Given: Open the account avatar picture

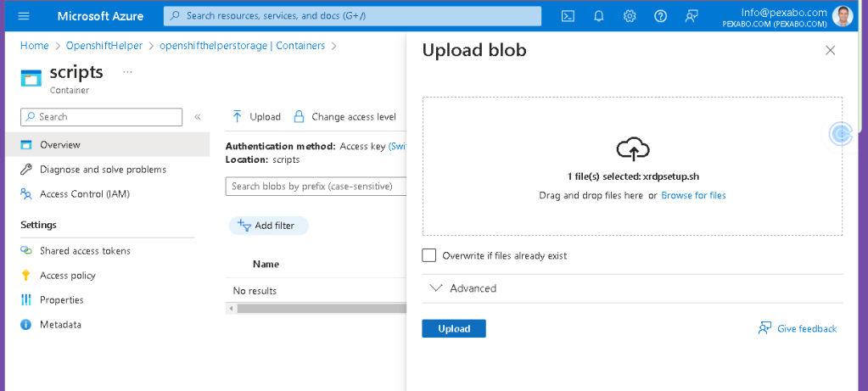Looking at the screenshot, I should 843,16.
